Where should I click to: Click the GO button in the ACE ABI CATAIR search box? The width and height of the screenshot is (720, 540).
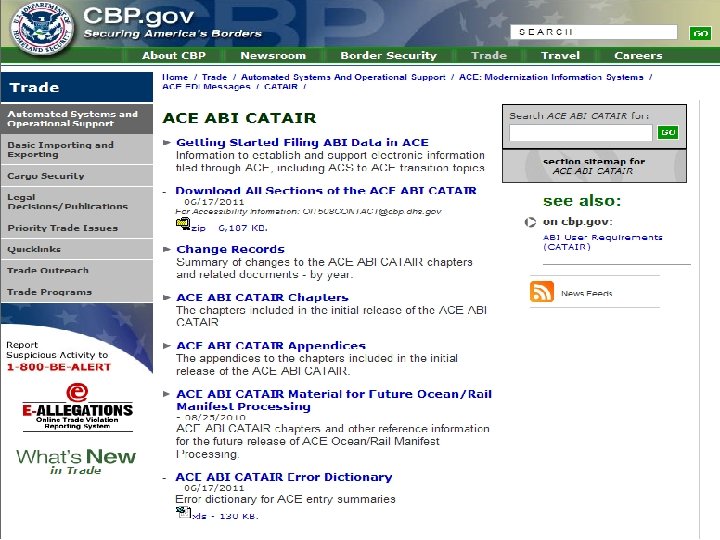point(668,132)
